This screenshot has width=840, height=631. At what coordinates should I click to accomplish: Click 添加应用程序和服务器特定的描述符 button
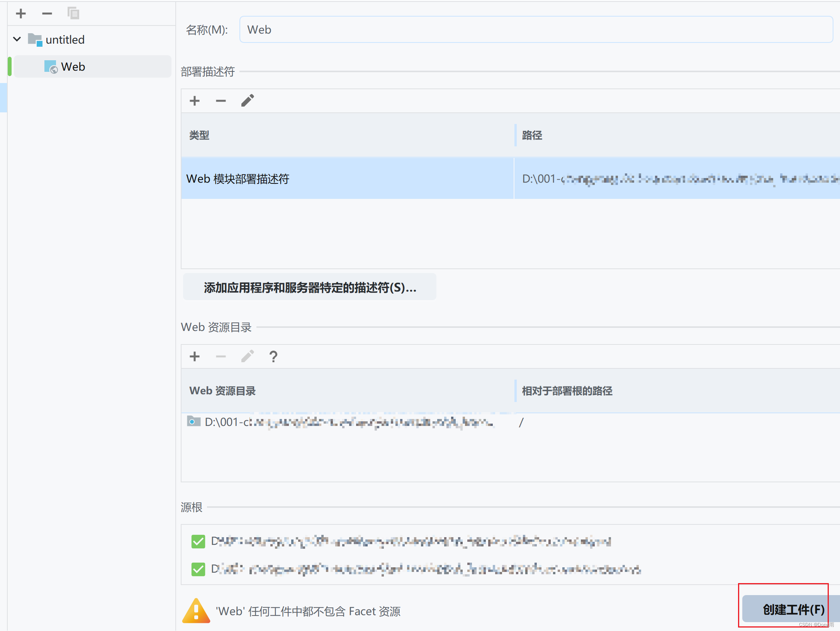point(309,287)
